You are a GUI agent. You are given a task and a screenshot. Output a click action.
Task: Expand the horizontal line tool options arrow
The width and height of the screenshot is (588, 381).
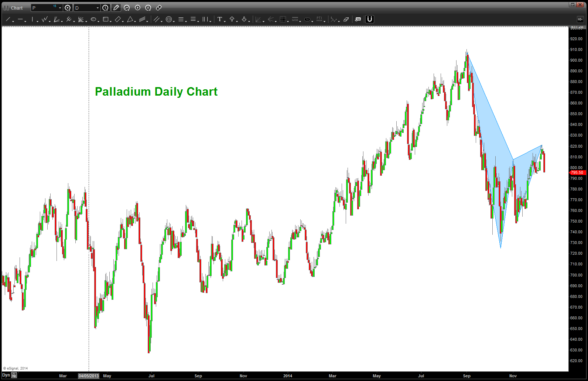coord(25,21)
